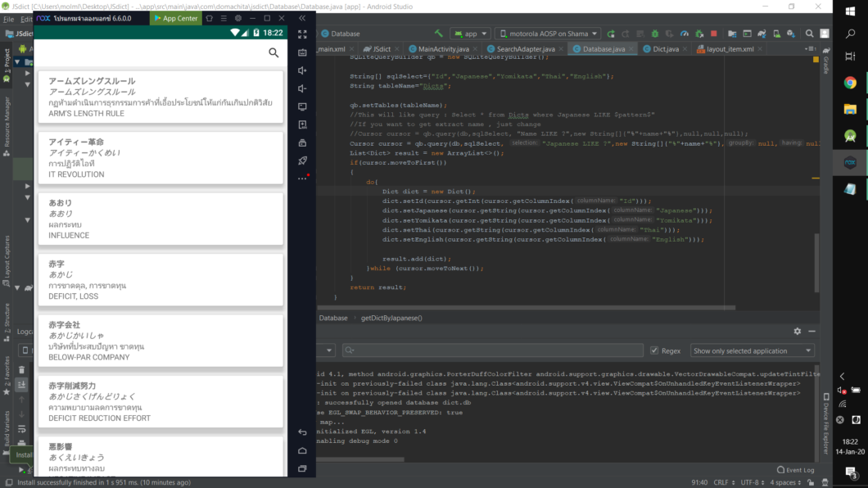Open the app run configuration dropdown
The width and height of the screenshot is (868, 488).
pyautogui.click(x=469, y=34)
